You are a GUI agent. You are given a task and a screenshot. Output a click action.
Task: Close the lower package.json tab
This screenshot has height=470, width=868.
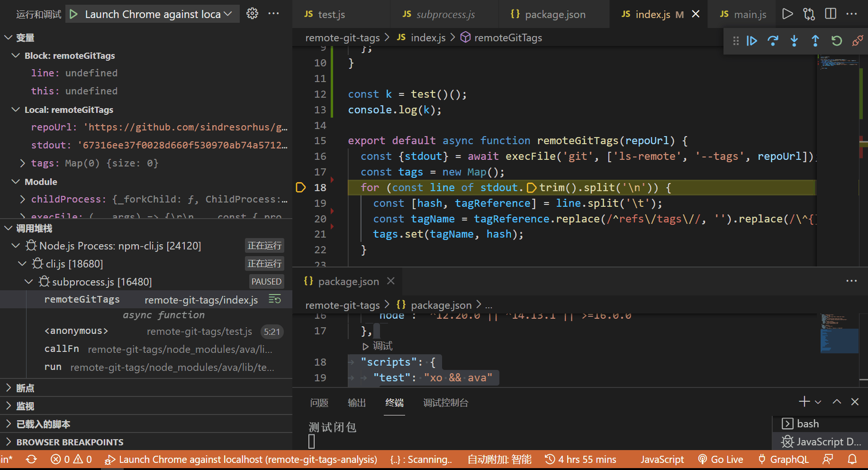[391, 281]
